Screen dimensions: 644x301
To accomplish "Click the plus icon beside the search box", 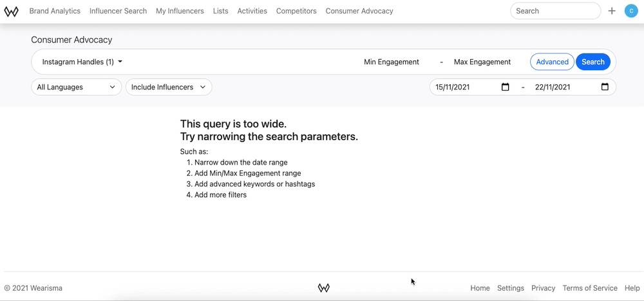I will pos(612,11).
